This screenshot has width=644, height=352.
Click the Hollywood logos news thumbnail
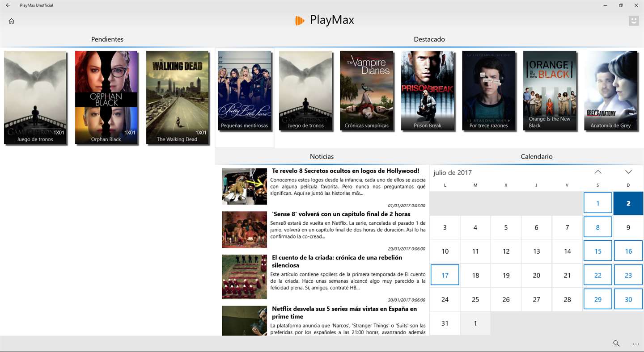coord(245,186)
